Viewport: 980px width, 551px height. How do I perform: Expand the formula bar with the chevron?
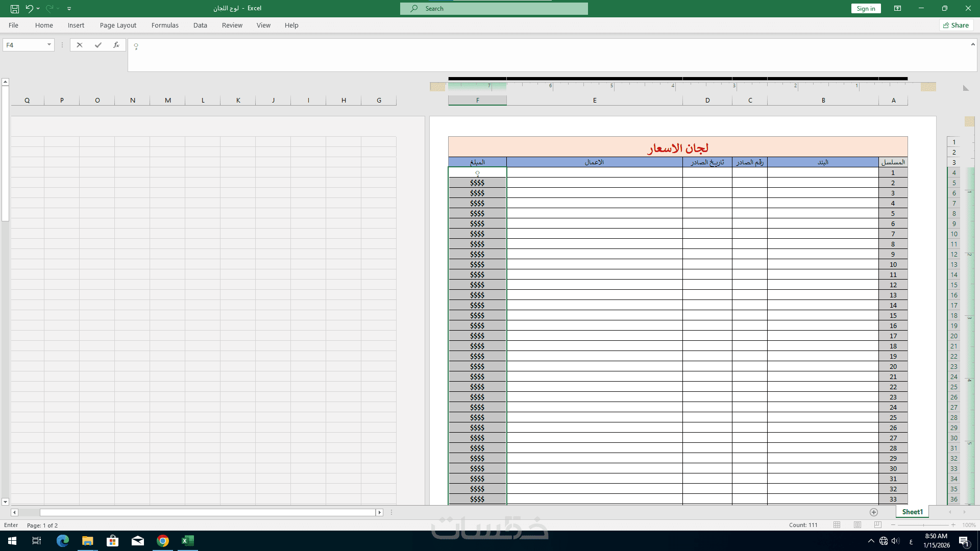(x=972, y=44)
